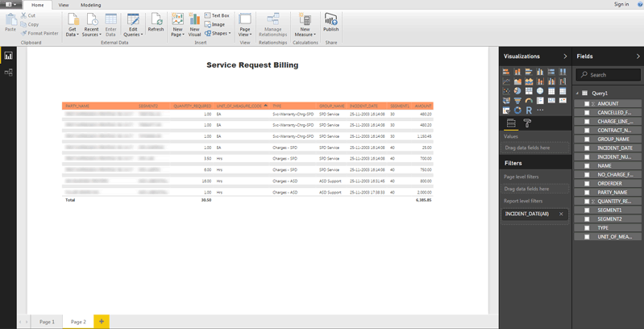This screenshot has width=644, height=329.
Task: Check the NAME field checkbox
Action: (x=587, y=166)
